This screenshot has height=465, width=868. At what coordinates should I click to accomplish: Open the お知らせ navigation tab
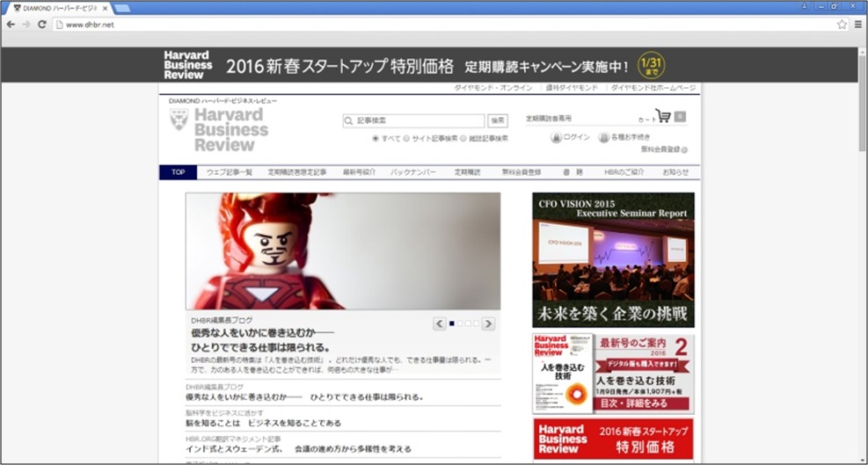click(x=676, y=172)
